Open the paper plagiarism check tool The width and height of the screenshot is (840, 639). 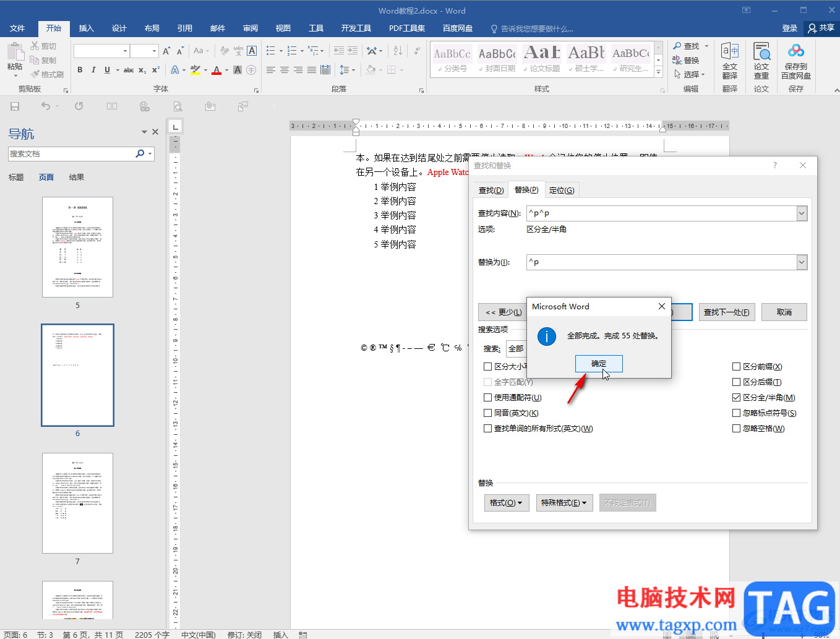tap(761, 61)
